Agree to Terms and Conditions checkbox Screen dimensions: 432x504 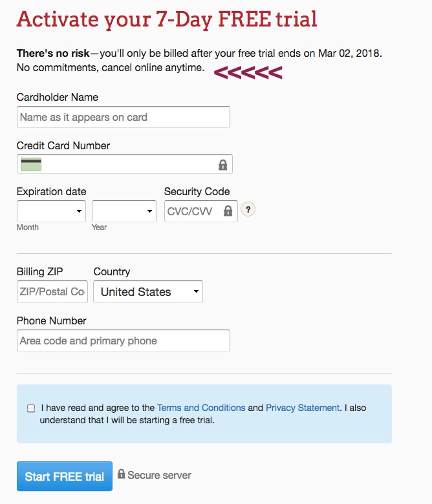31,408
